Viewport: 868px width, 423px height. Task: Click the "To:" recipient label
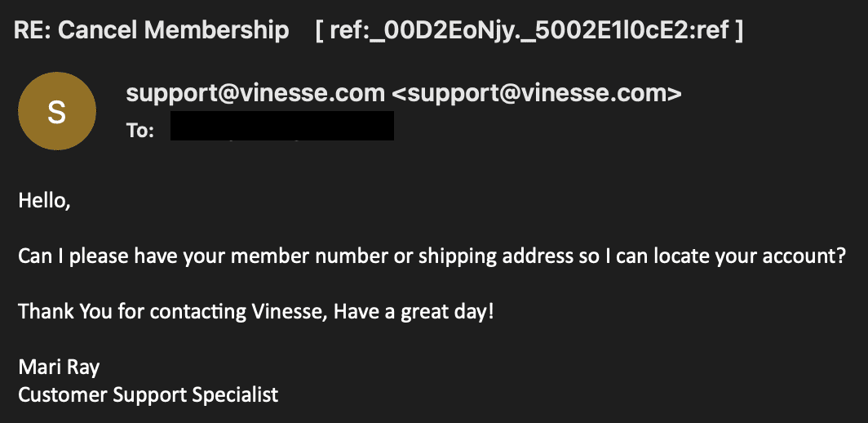[140, 131]
